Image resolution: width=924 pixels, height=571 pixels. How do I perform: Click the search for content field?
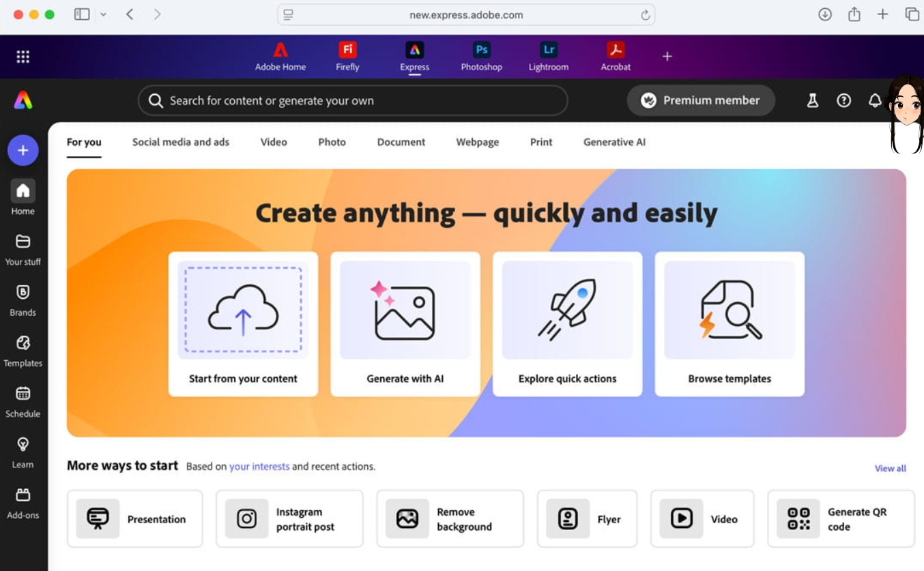(x=353, y=100)
